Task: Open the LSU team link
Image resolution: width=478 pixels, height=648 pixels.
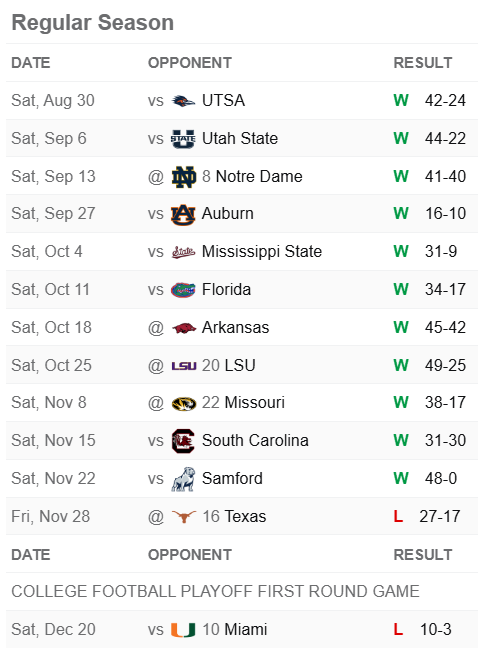Action: [x=240, y=365]
